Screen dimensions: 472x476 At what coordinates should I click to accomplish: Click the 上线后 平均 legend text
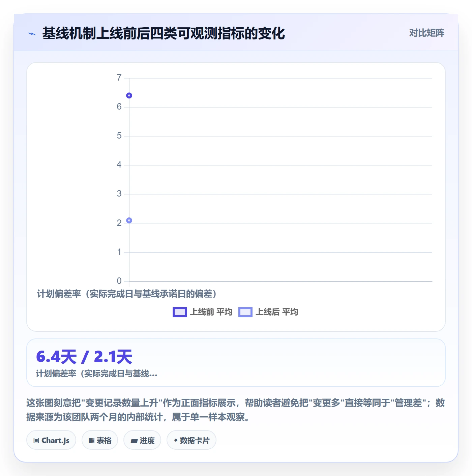coord(277,312)
